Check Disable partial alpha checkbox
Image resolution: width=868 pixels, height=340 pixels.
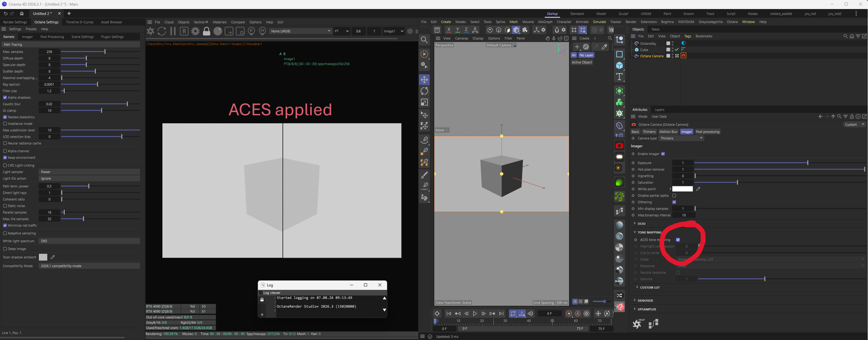(674, 196)
